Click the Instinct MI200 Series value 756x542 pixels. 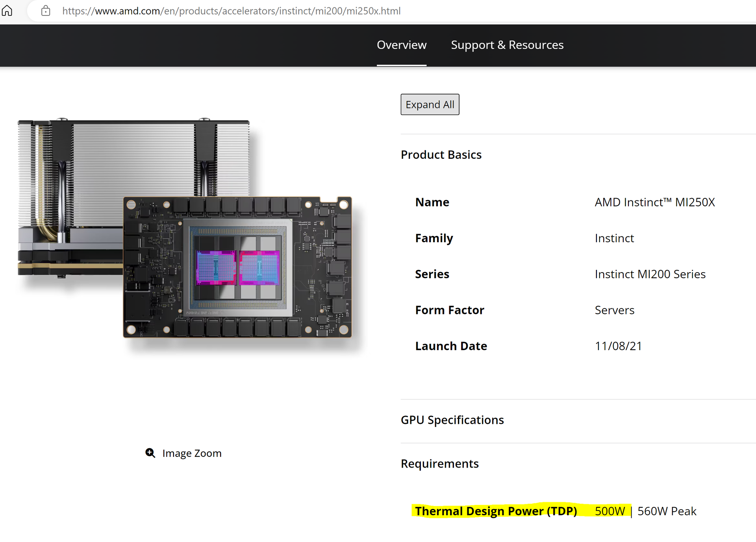[x=650, y=274]
